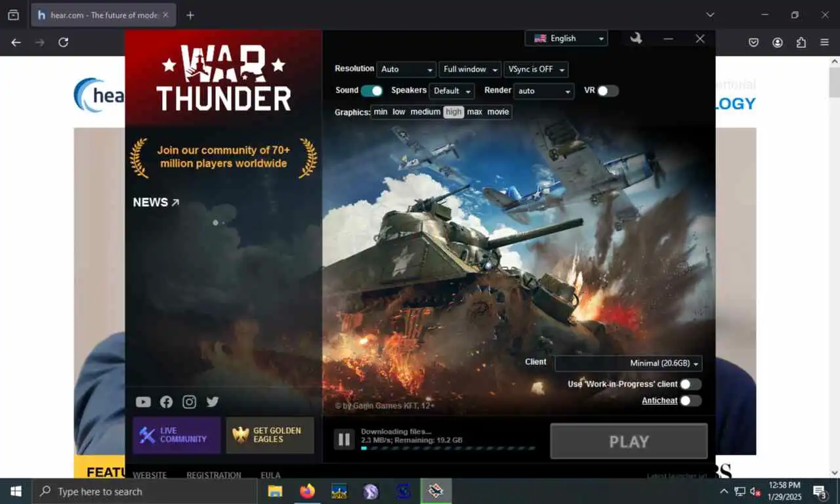Set graphics quality to max
Screen dimensions: 840x504
pyautogui.click(x=474, y=112)
